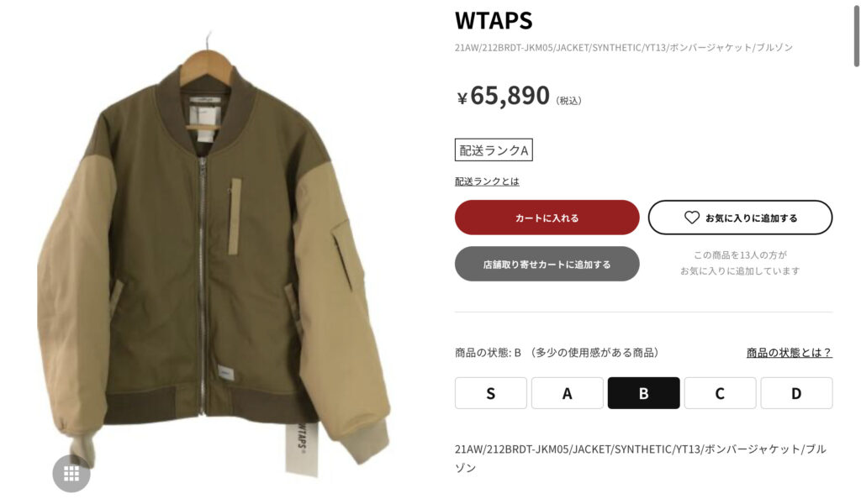Screen dimensions: 861x504
Task: Click the page scrollbar thumb
Action: [856, 34]
